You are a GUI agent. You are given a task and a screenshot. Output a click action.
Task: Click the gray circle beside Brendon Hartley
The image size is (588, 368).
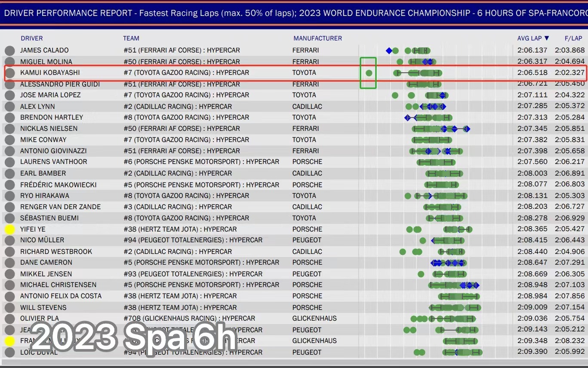click(x=9, y=118)
